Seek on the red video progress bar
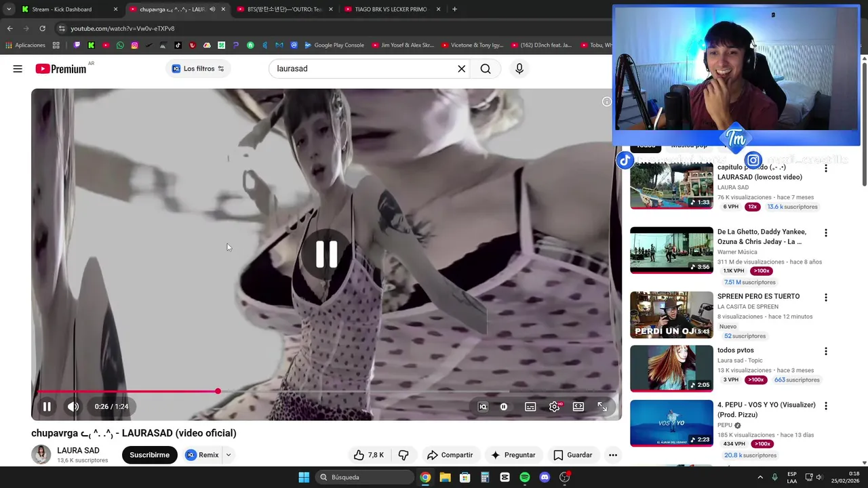868x488 pixels. point(326,391)
